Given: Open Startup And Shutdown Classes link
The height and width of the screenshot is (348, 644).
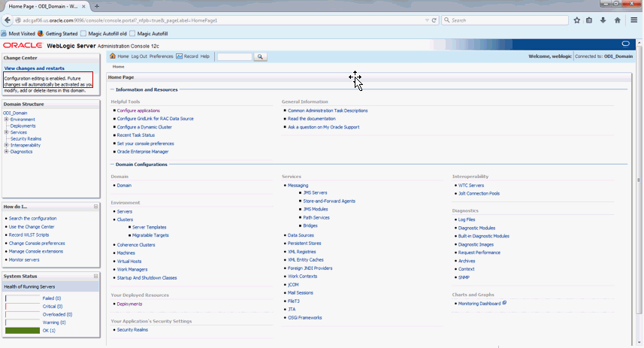Looking at the screenshot, I should point(147,278).
